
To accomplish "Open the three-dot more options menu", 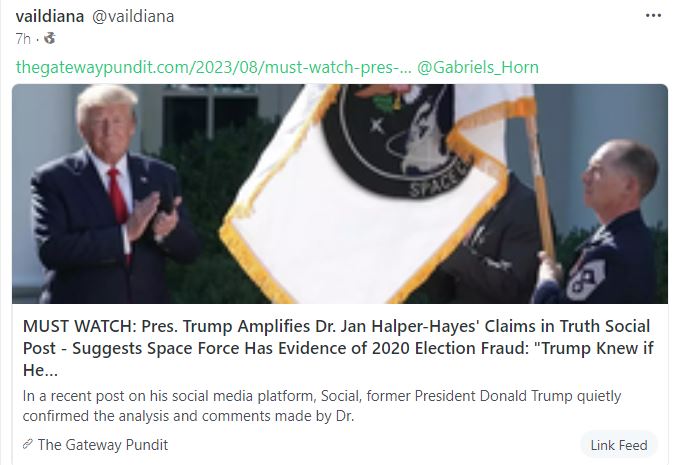I will pos(653,16).
